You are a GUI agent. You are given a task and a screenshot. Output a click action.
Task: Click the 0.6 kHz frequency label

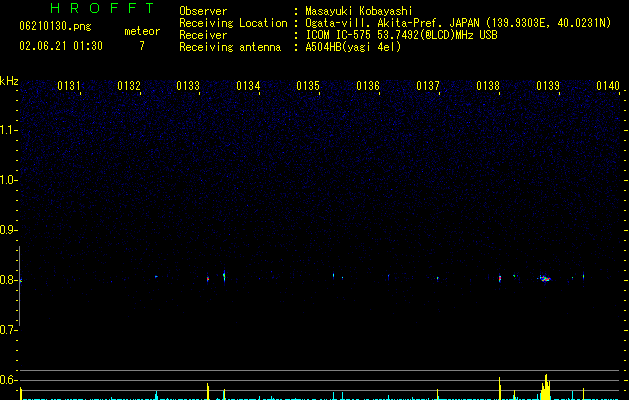8,380
